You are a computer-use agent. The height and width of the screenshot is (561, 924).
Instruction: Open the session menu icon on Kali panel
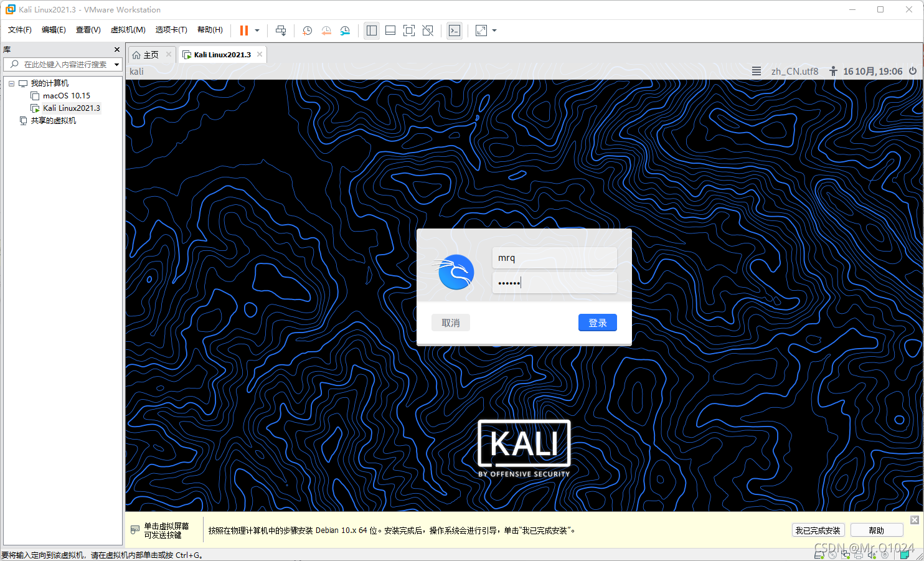[x=757, y=71]
